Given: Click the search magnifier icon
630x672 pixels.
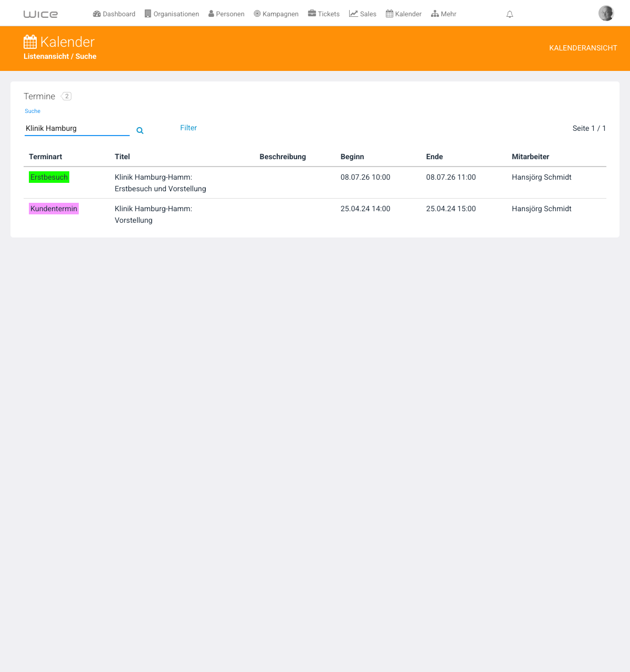Looking at the screenshot, I should (x=140, y=130).
